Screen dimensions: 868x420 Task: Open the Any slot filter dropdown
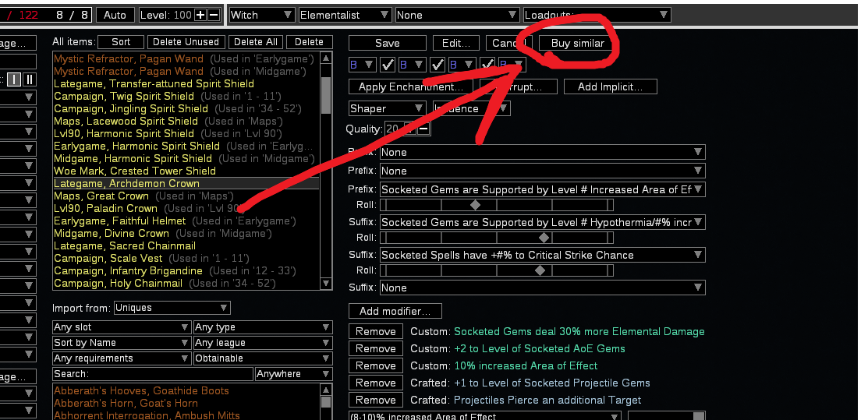(x=122, y=327)
